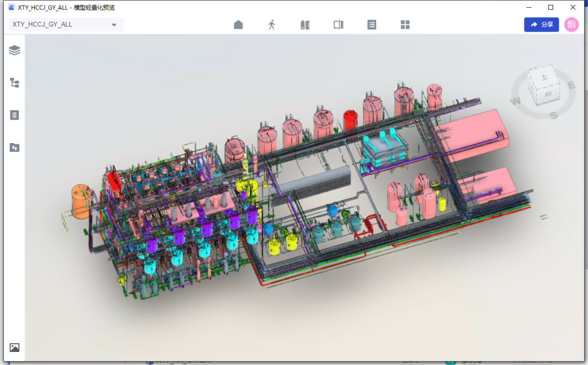The width and height of the screenshot is (588, 365).
Task: Click the 分享 share button
Action: tap(541, 24)
